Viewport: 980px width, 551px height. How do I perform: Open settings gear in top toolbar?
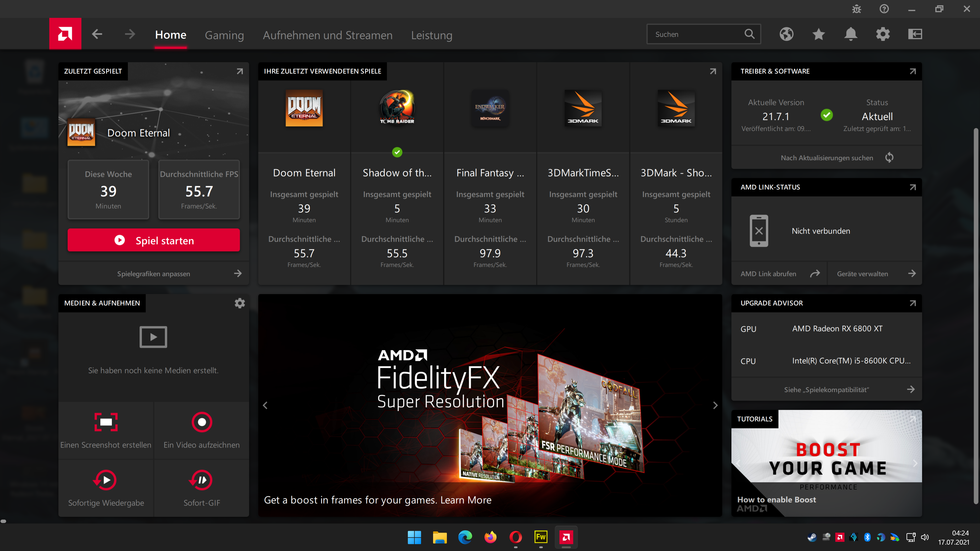883,34
